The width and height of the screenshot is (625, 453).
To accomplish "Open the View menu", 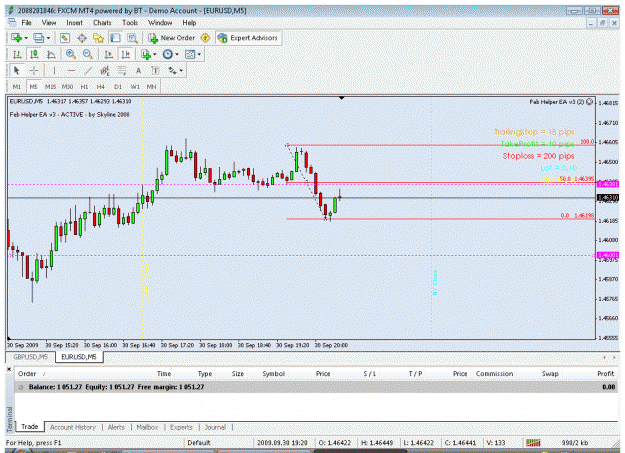I will click(x=49, y=23).
